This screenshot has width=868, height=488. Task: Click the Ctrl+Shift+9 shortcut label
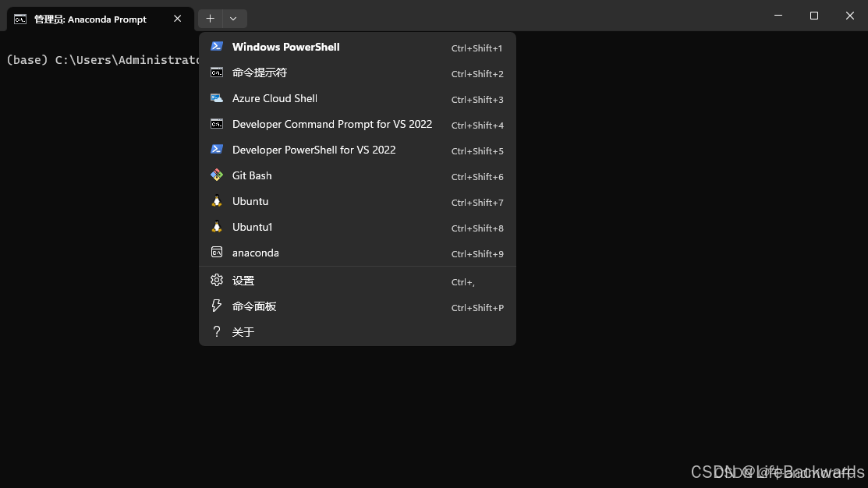477,254
